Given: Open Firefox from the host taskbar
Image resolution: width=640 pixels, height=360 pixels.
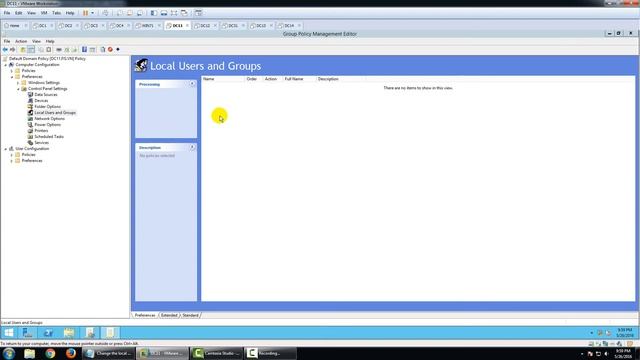Looking at the screenshot, I should pos(71,353).
